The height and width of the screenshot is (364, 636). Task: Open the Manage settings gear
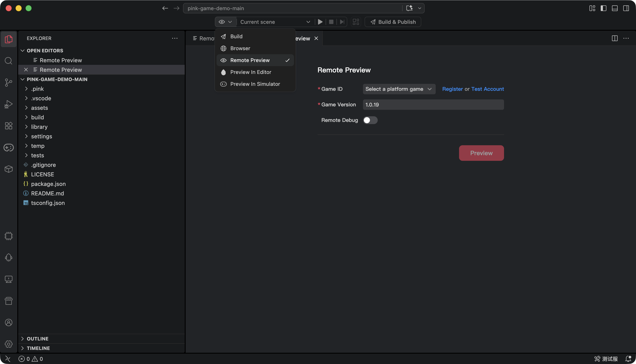[8, 344]
